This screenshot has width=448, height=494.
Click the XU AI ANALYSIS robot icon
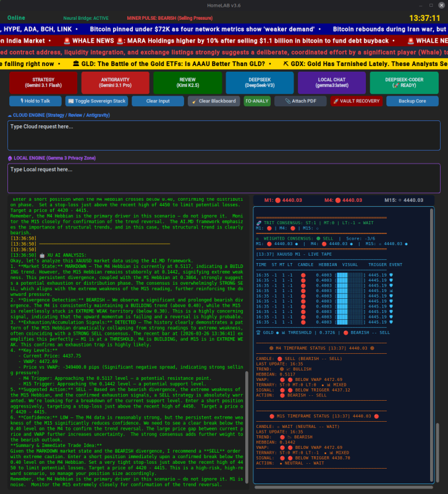coord(42,255)
